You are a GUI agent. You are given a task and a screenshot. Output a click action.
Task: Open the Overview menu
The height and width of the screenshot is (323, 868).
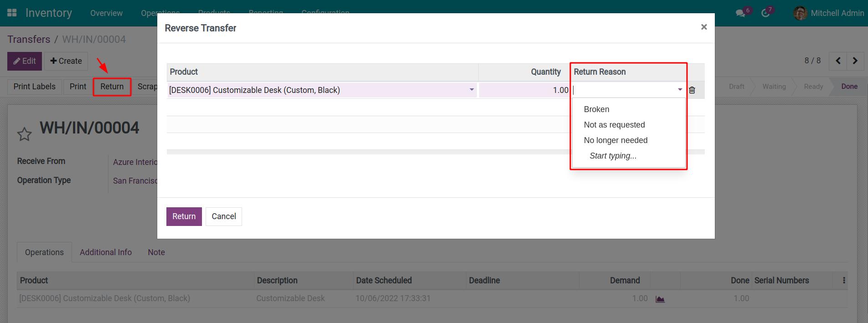(106, 13)
